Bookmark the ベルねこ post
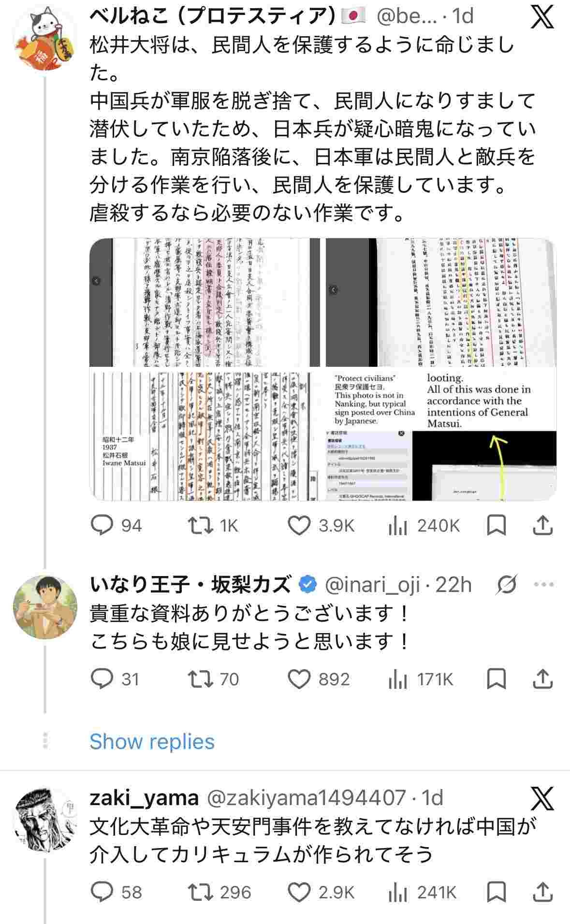The width and height of the screenshot is (570, 924). [496, 525]
